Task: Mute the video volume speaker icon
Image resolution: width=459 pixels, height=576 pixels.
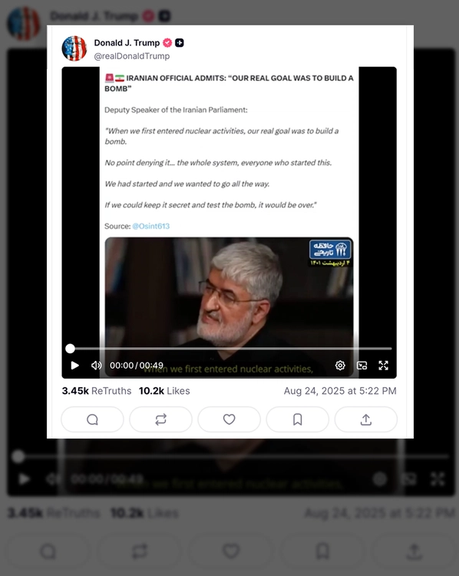Action: [96, 366]
